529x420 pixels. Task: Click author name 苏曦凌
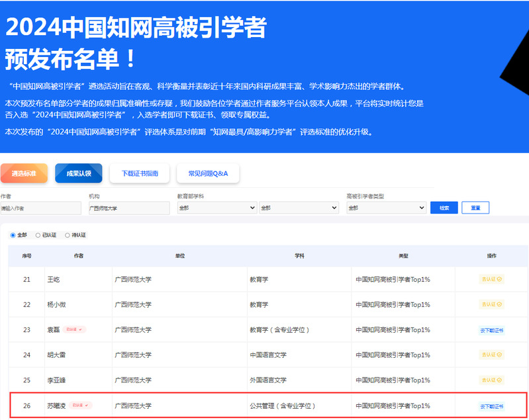pyautogui.click(x=56, y=406)
